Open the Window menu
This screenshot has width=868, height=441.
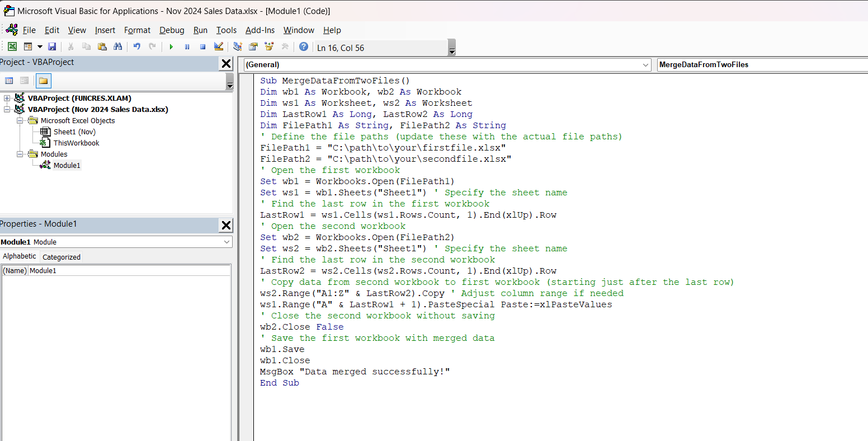pyautogui.click(x=299, y=30)
